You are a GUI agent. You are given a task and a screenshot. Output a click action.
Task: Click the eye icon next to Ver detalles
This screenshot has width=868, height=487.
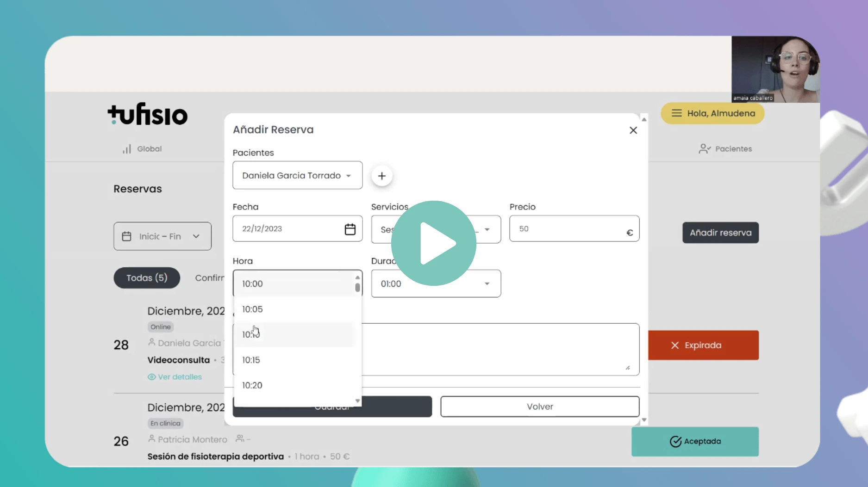(151, 377)
